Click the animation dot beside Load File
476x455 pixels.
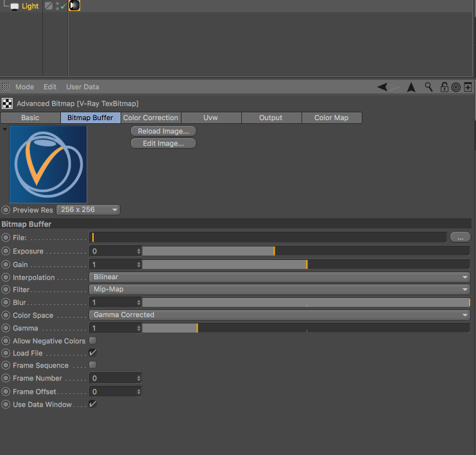coord(6,353)
